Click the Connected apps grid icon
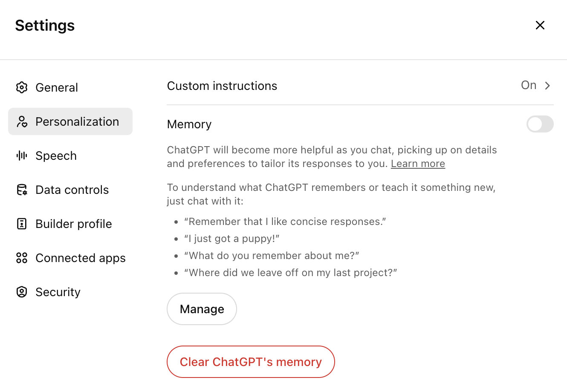567x392 pixels. [22, 258]
